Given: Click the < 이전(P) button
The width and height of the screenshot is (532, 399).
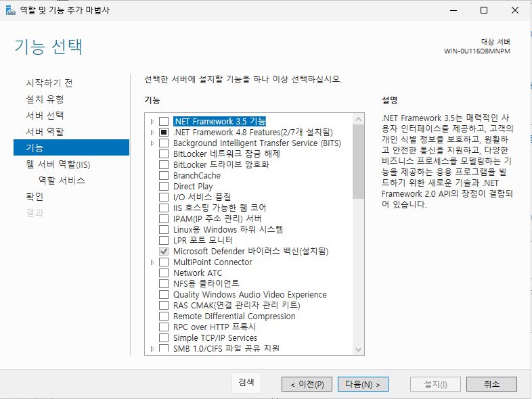Looking at the screenshot, I should [x=307, y=384].
